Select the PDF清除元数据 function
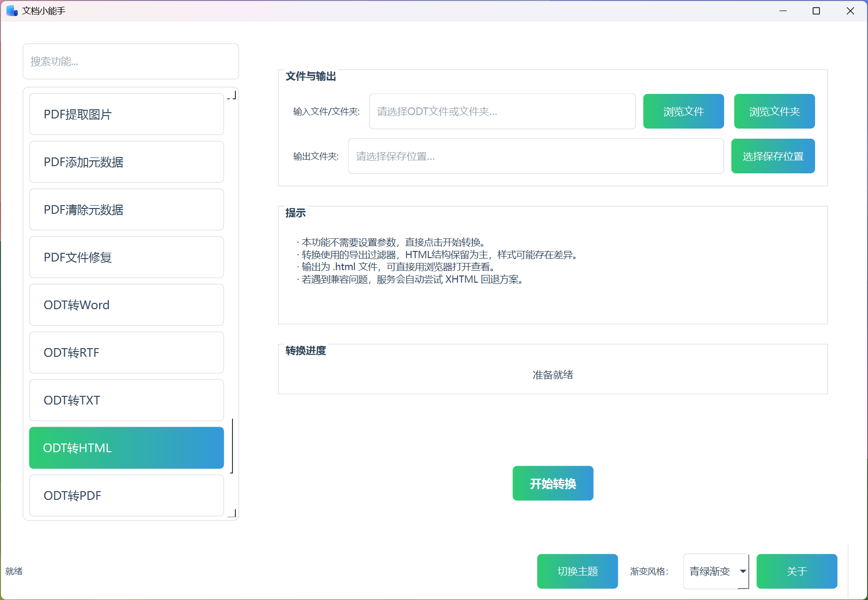 coord(126,209)
